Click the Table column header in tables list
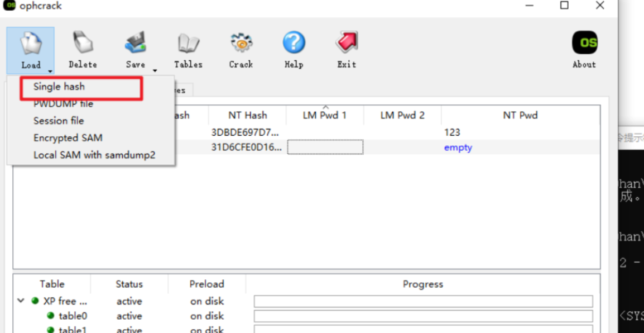This screenshot has width=644, height=333. pyautogui.click(x=52, y=284)
